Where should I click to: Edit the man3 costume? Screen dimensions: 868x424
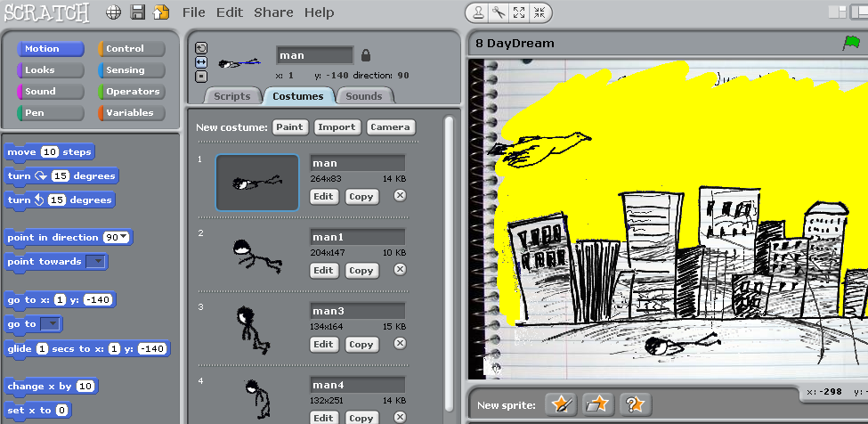pyautogui.click(x=323, y=345)
